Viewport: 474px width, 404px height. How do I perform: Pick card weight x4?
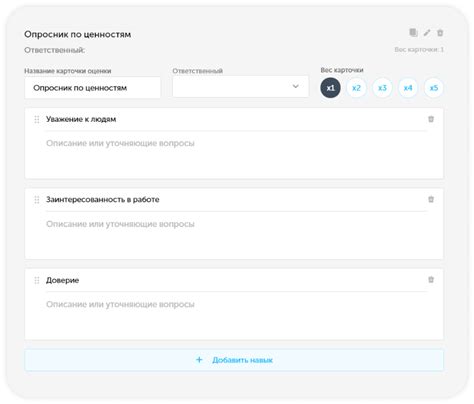tap(408, 88)
